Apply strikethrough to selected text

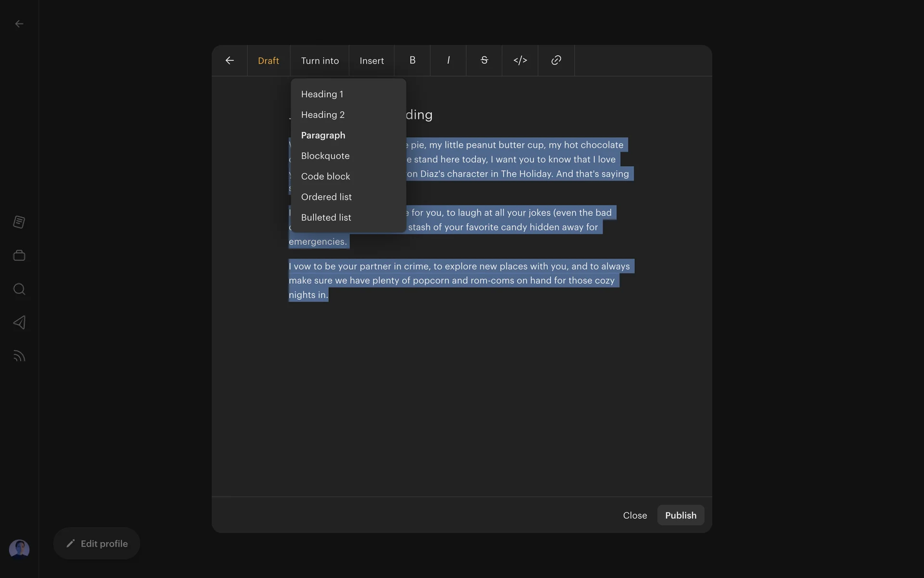[484, 61]
